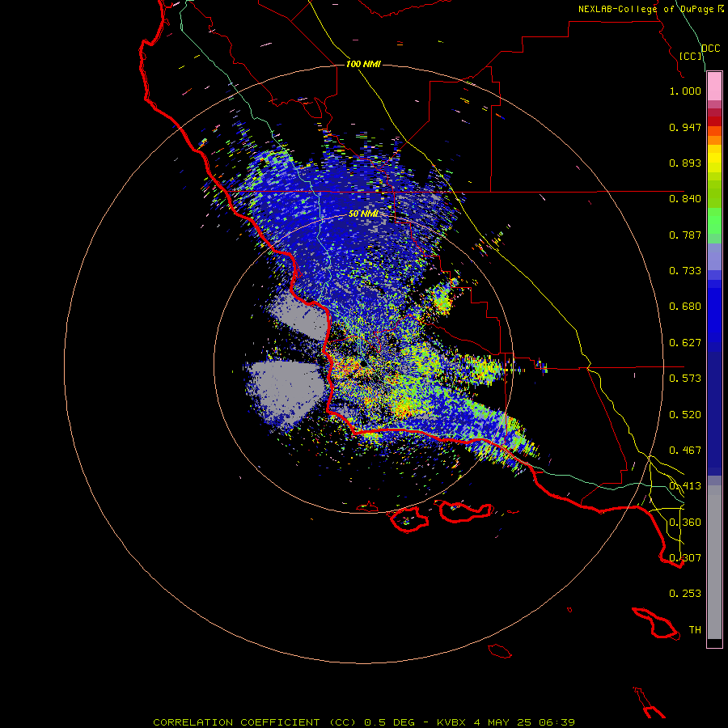
Task: Pick the light pink swatch atop color bar
Action: [714, 87]
